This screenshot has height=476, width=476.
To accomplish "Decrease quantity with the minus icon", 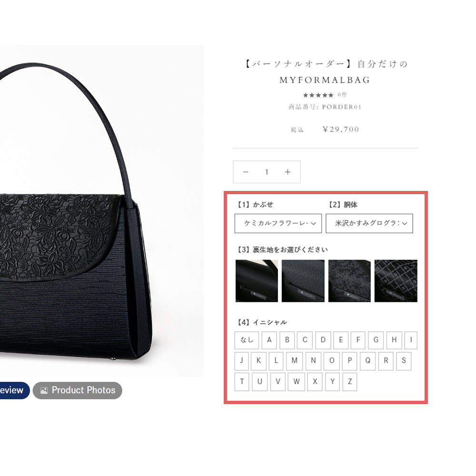I will coord(246,172).
